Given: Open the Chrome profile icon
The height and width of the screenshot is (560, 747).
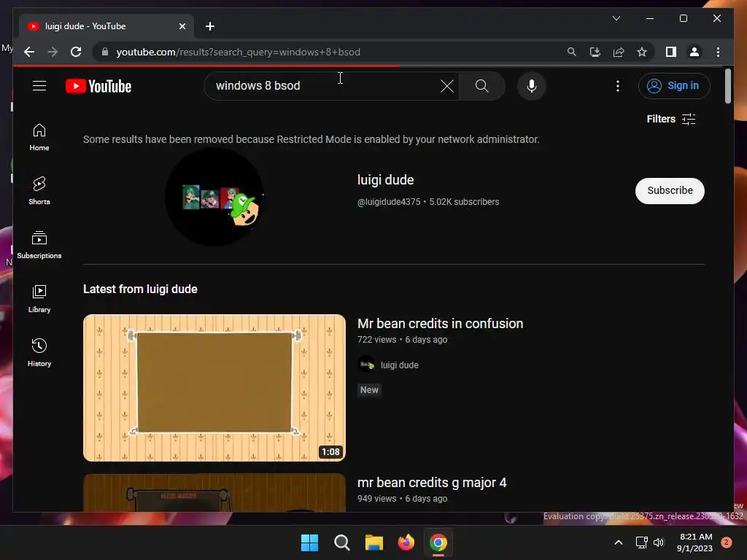Looking at the screenshot, I should (694, 52).
